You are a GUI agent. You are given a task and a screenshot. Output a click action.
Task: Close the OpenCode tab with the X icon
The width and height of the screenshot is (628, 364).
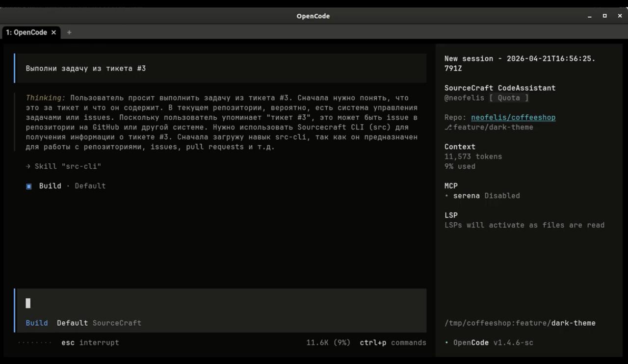pyautogui.click(x=53, y=32)
